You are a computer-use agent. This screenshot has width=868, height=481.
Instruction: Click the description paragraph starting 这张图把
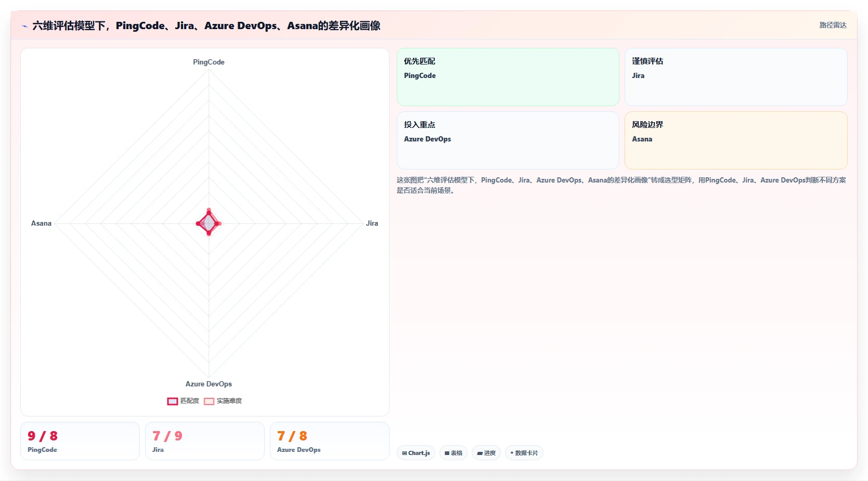click(621, 185)
